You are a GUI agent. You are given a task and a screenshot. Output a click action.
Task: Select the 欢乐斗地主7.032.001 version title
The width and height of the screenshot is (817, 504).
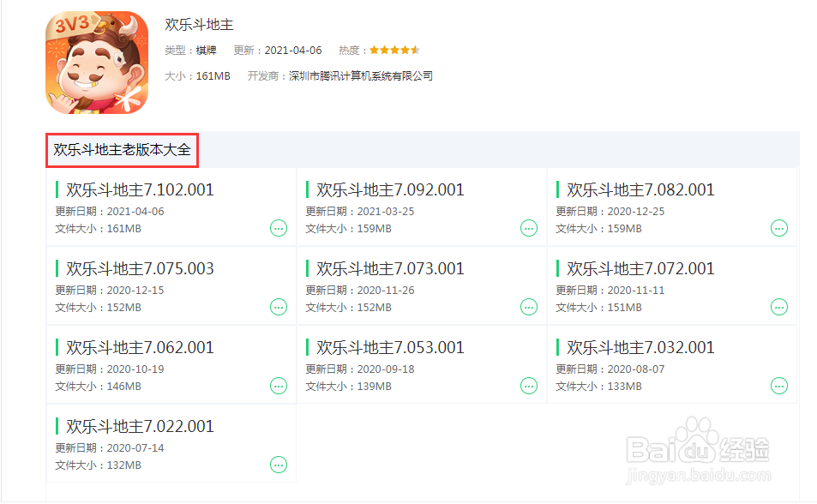coord(641,347)
